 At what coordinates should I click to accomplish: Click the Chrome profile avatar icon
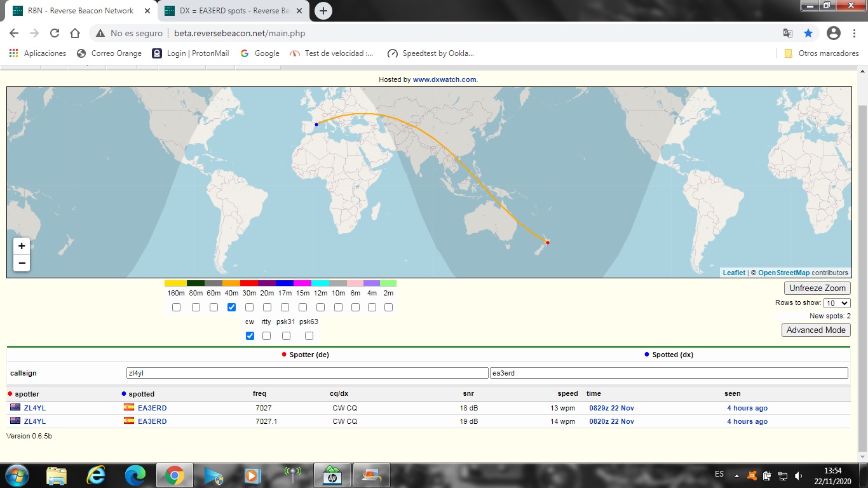click(x=834, y=33)
